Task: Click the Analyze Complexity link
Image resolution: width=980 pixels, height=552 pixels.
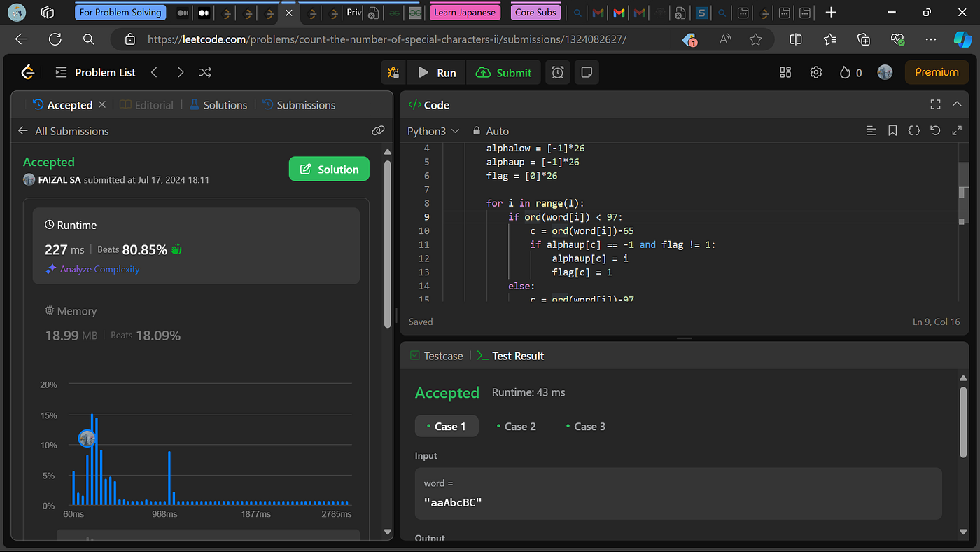Action: coord(99,269)
